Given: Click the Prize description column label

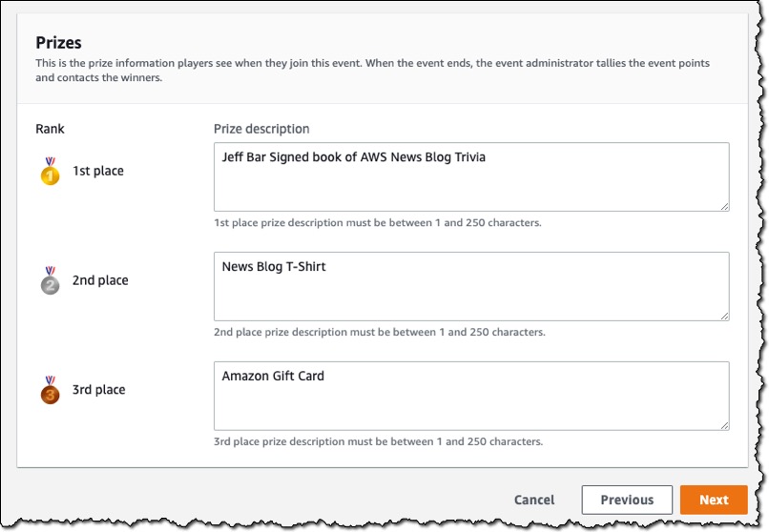Looking at the screenshot, I should (261, 129).
